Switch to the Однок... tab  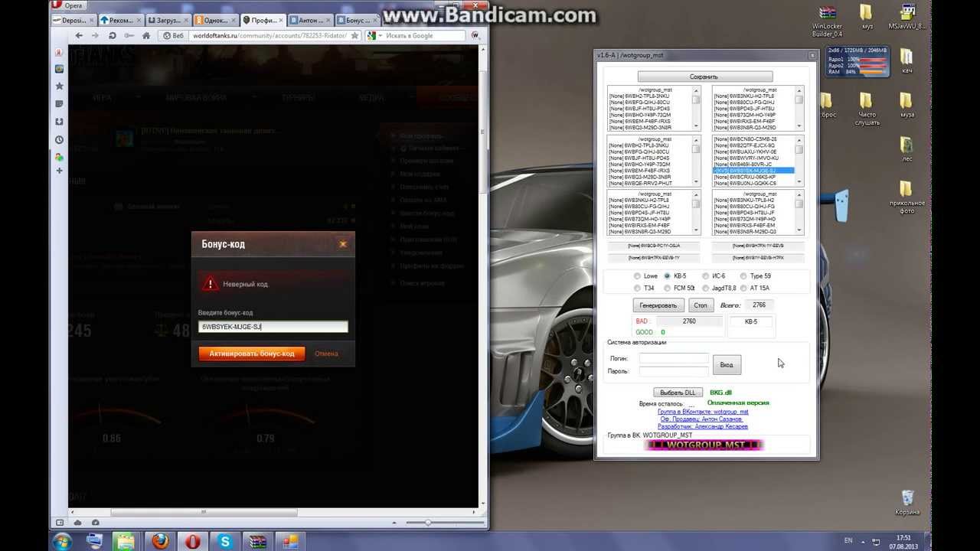click(x=215, y=21)
